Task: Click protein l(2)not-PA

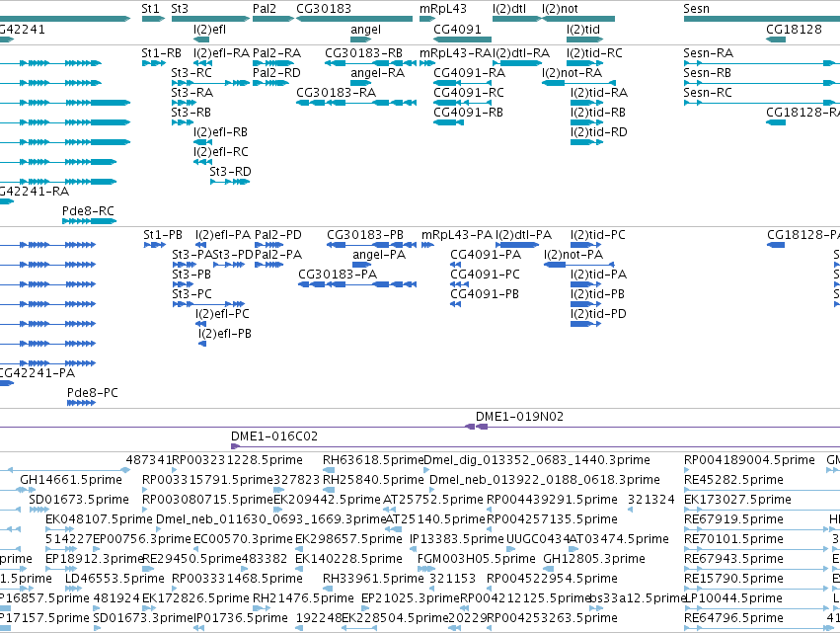Action: 579,265
